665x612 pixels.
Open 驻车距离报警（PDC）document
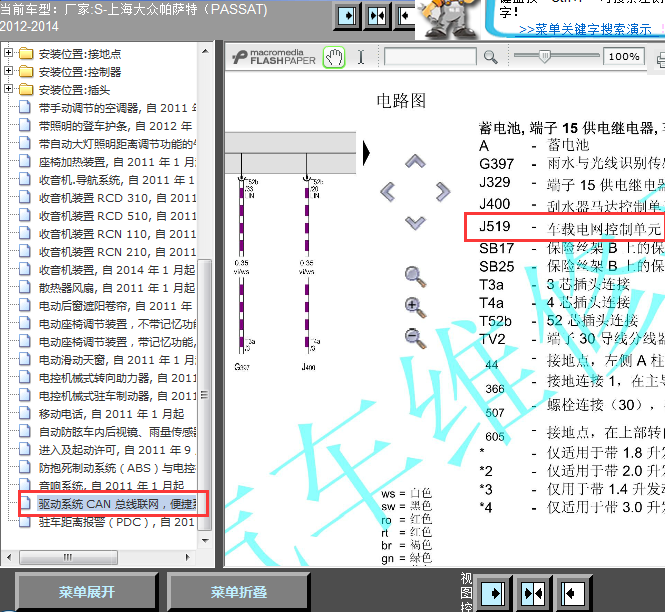click(117, 522)
